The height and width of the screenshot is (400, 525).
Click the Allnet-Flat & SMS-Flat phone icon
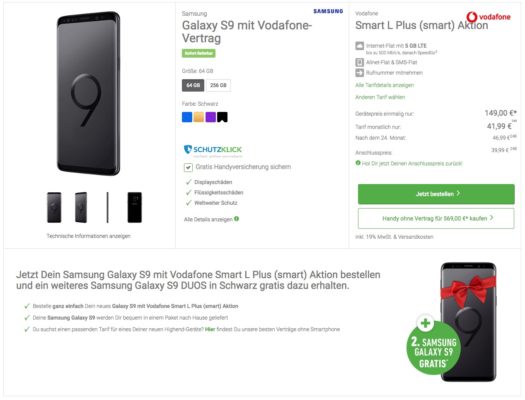360,62
